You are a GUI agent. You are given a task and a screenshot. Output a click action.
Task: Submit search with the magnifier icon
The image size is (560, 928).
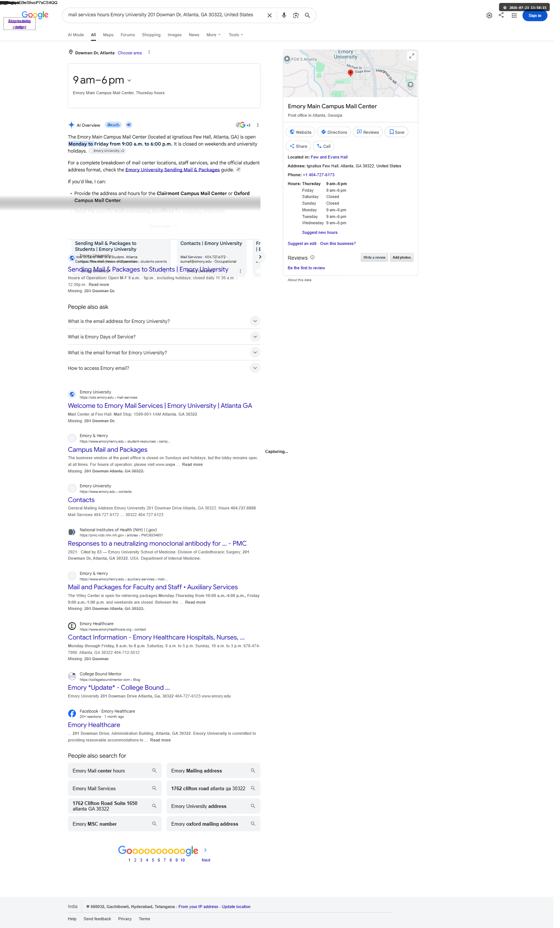point(308,16)
